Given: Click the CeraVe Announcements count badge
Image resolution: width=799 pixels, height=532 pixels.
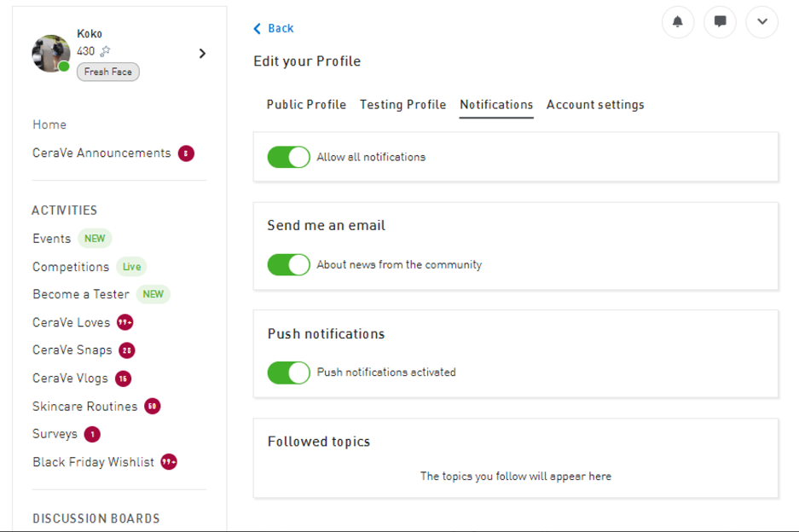Looking at the screenshot, I should [x=186, y=153].
